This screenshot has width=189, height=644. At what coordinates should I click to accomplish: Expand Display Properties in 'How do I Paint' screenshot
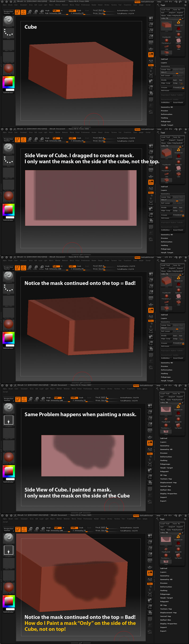coord(169,623)
